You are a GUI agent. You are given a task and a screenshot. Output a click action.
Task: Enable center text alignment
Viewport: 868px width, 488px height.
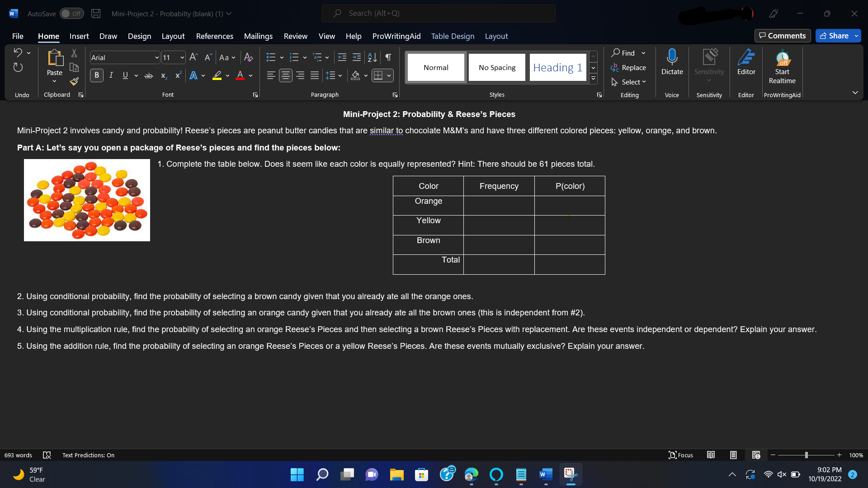[285, 75]
